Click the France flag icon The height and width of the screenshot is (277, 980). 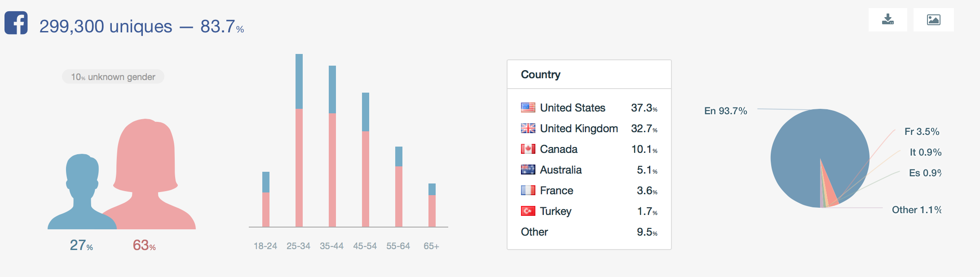pyautogui.click(x=528, y=190)
